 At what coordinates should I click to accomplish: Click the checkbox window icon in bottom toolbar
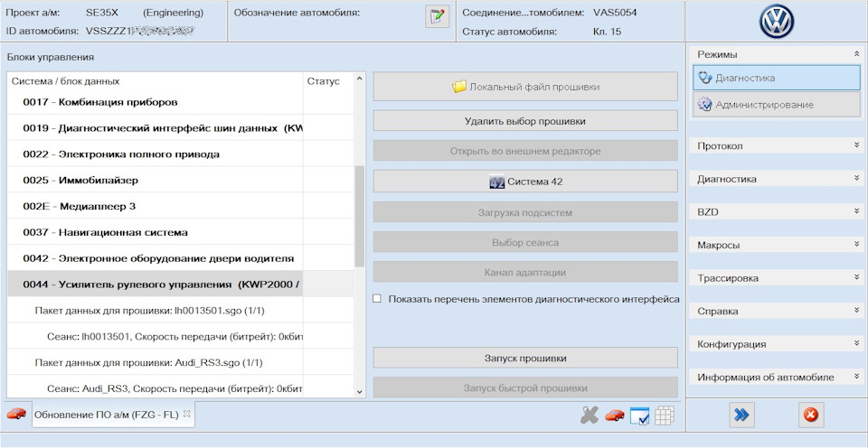tap(639, 415)
